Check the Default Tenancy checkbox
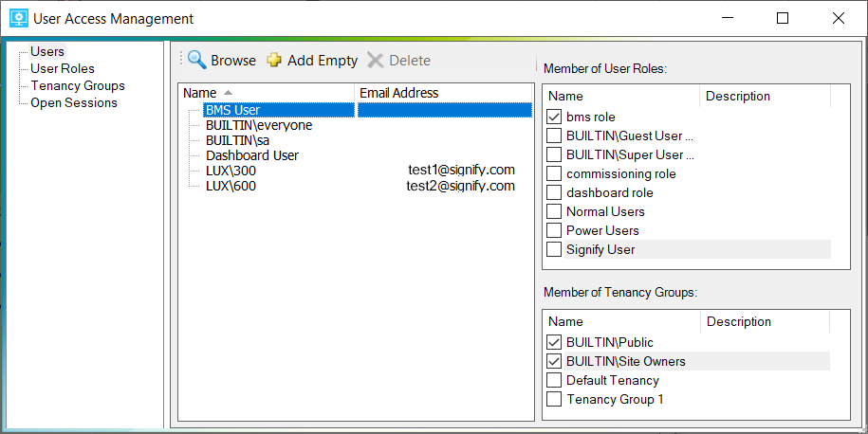Image resolution: width=868 pixels, height=434 pixels. tap(554, 380)
